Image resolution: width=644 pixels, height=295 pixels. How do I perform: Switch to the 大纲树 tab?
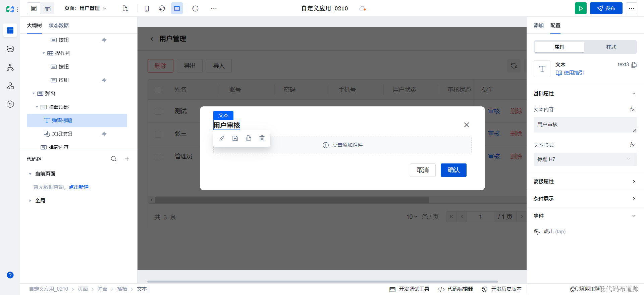(34, 26)
